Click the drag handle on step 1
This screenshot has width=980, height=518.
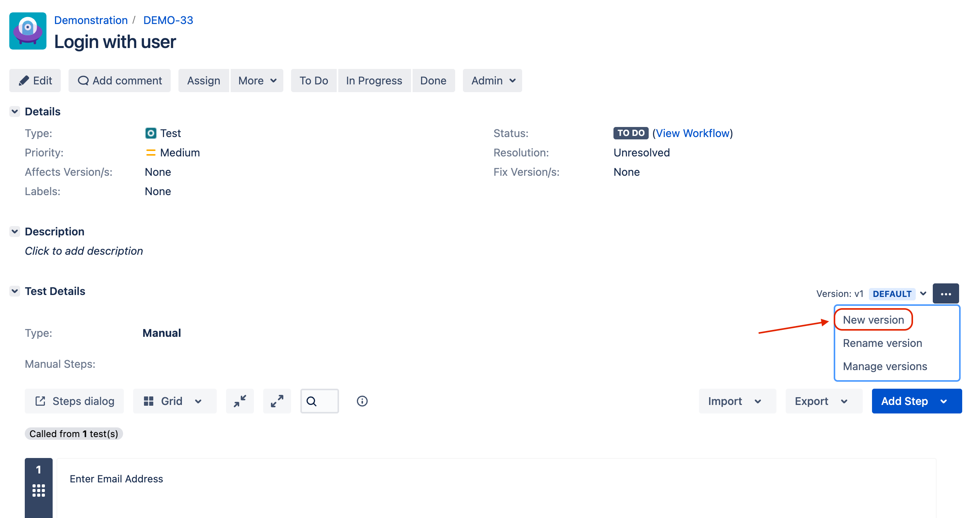tap(38, 491)
